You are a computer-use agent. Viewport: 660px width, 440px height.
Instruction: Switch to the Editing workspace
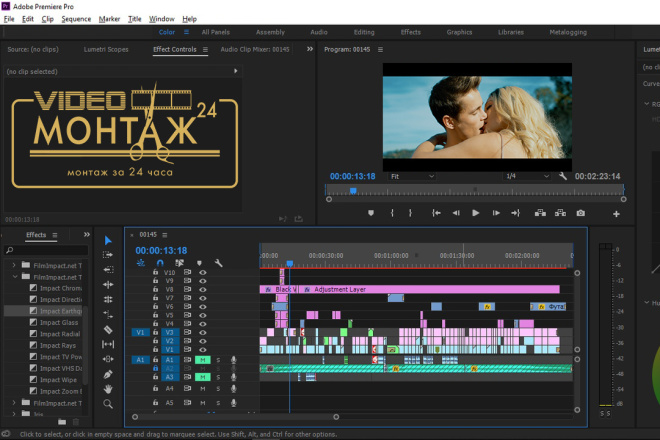pos(364,32)
